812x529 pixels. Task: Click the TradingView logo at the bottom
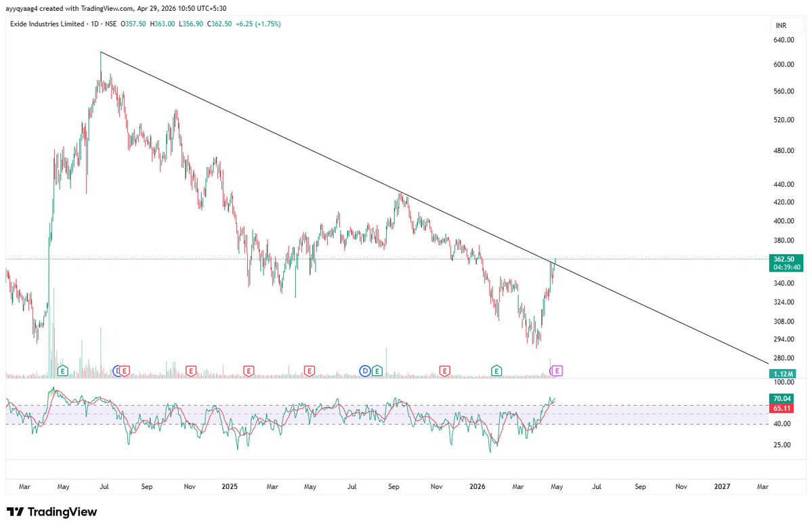point(51,512)
